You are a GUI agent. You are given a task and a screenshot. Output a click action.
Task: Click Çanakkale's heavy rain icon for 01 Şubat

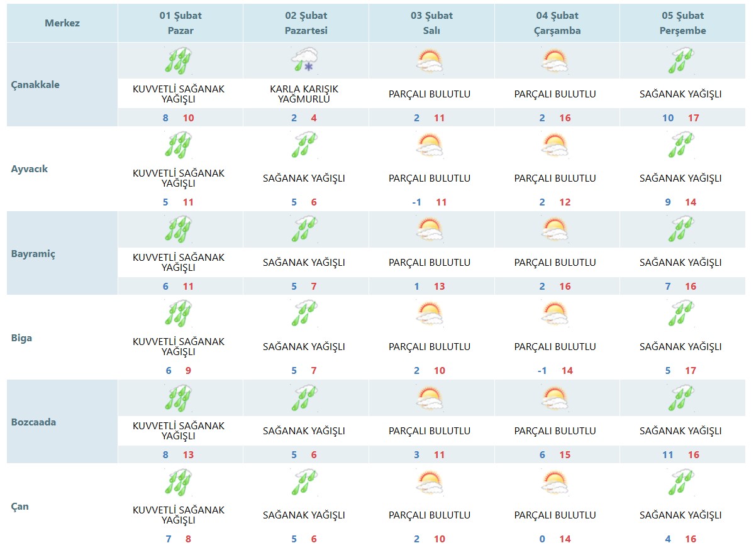click(179, 61)
